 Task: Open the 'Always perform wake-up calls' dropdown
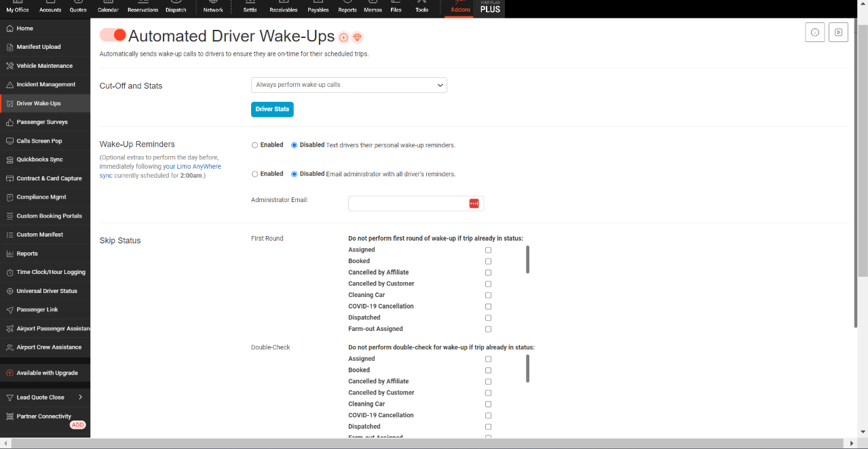(x=349, y=85)
